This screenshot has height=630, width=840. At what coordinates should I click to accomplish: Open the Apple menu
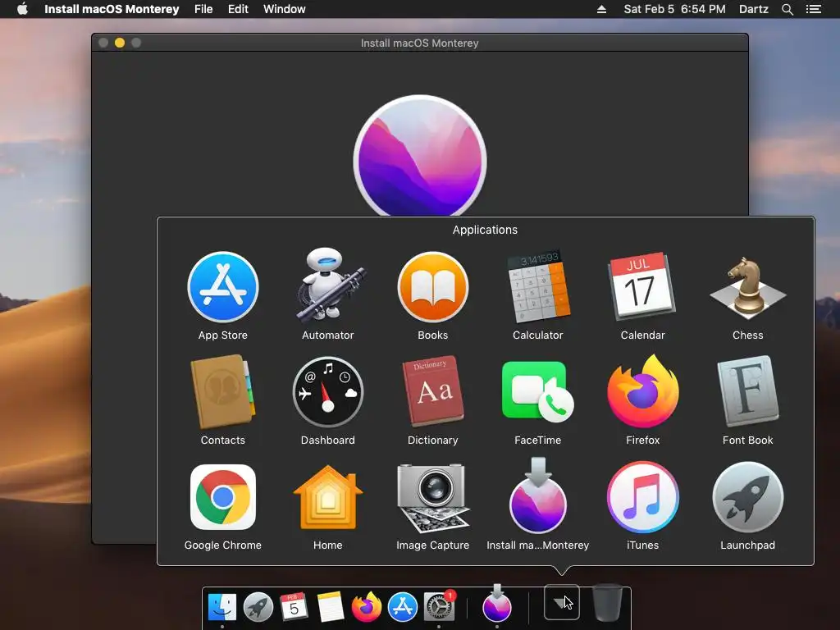click(x=22, y=9)
